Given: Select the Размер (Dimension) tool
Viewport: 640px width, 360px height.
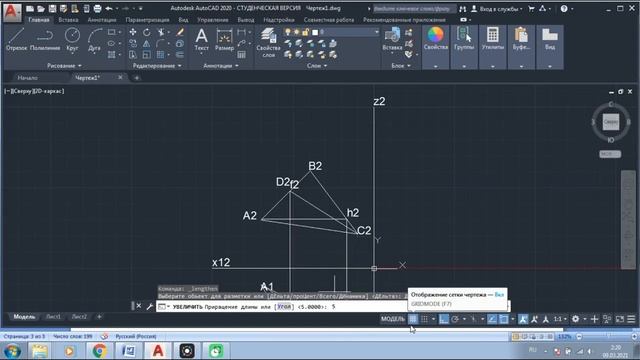Looking at the screenshot, I should click(x=224, y=40).
